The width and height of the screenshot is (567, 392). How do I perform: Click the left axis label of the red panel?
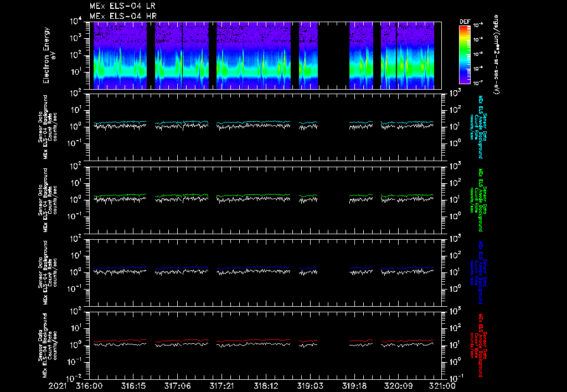[48, 345]
